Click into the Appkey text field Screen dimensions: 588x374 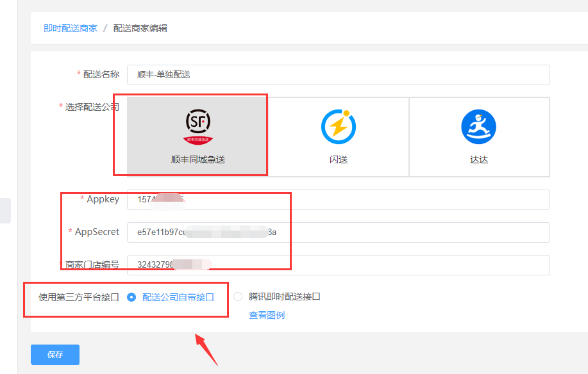coord(338,199)
